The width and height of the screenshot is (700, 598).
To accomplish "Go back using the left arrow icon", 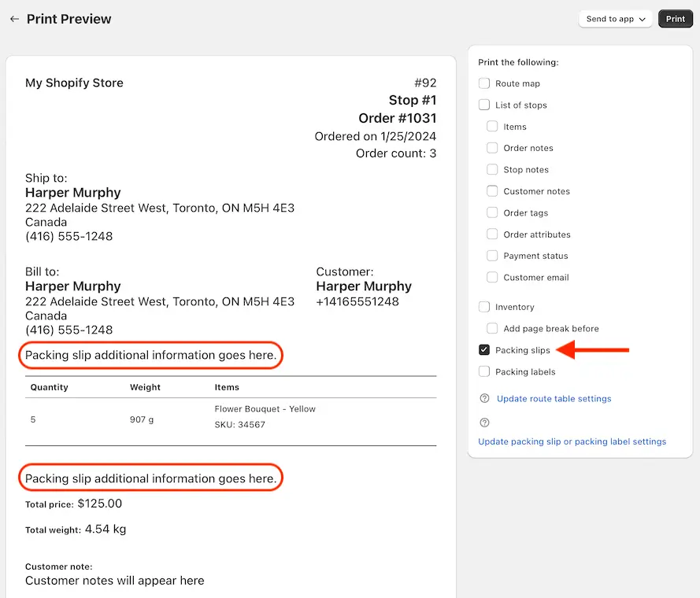I will [x=14, y=19].
